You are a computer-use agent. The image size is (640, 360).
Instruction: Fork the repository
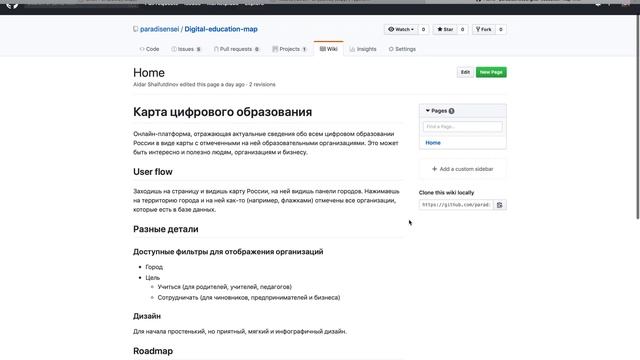484,29
